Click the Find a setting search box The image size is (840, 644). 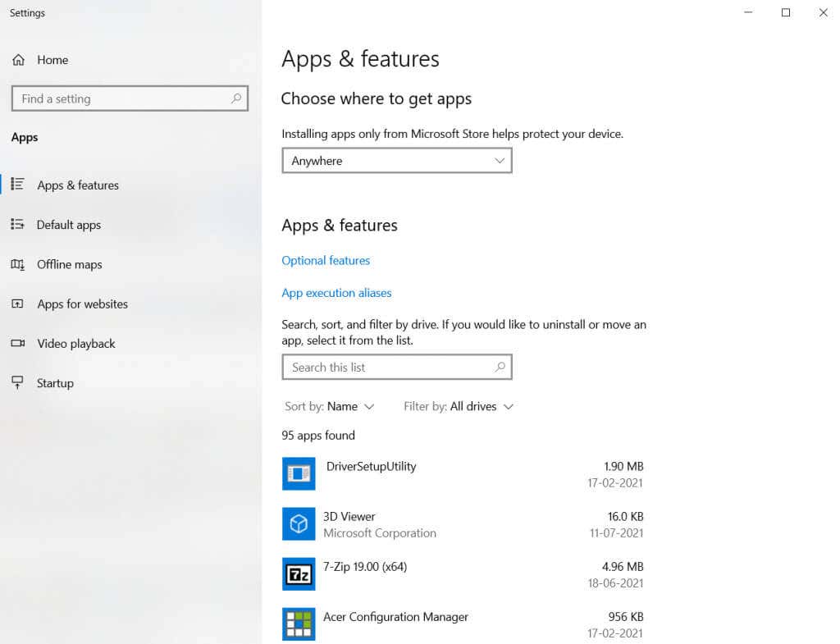pyautogui.click(x=130, y=98)
